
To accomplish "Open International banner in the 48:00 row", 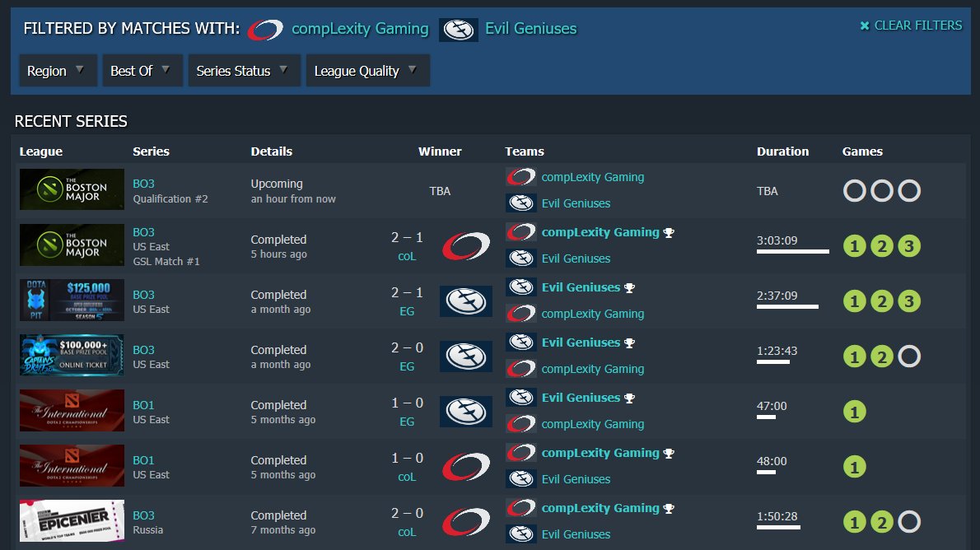I will click(x=72, y=466).
